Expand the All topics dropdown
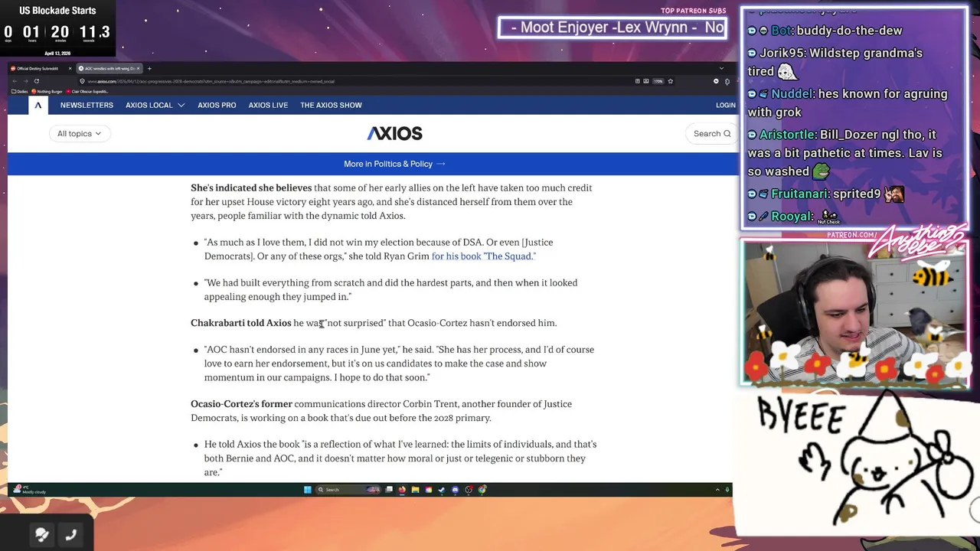The height and width of the screenshot is (551, 980). click(x=79, y=133)
